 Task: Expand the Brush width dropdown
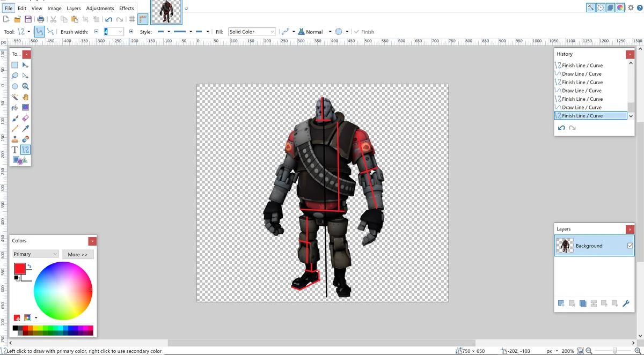(120, 32)
